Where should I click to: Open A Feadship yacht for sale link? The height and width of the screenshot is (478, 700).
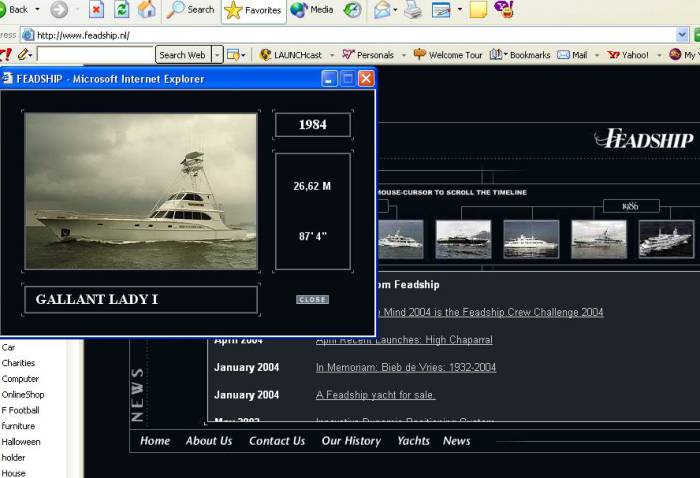pyautogui.click(x=375, y=395)
